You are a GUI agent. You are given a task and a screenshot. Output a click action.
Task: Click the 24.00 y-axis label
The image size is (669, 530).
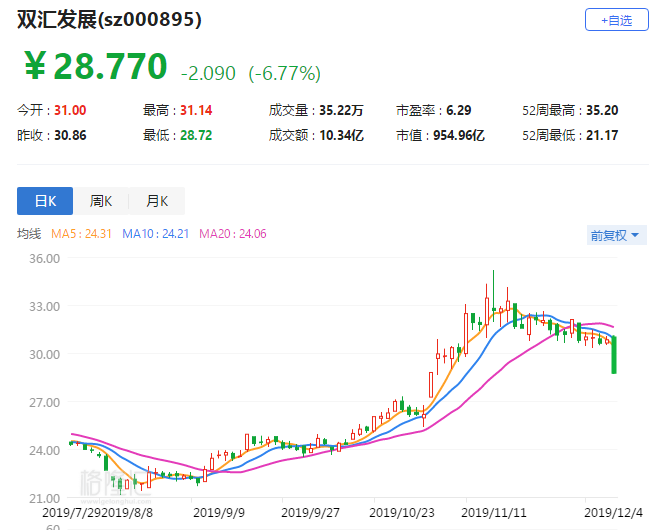pos(44,451)
